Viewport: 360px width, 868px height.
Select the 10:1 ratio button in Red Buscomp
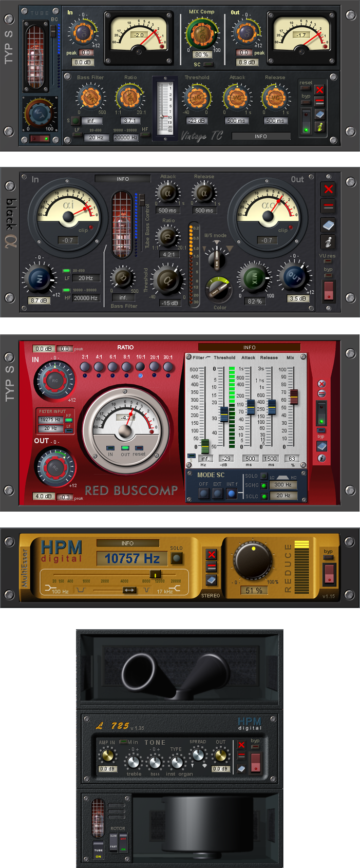[140, 367]
